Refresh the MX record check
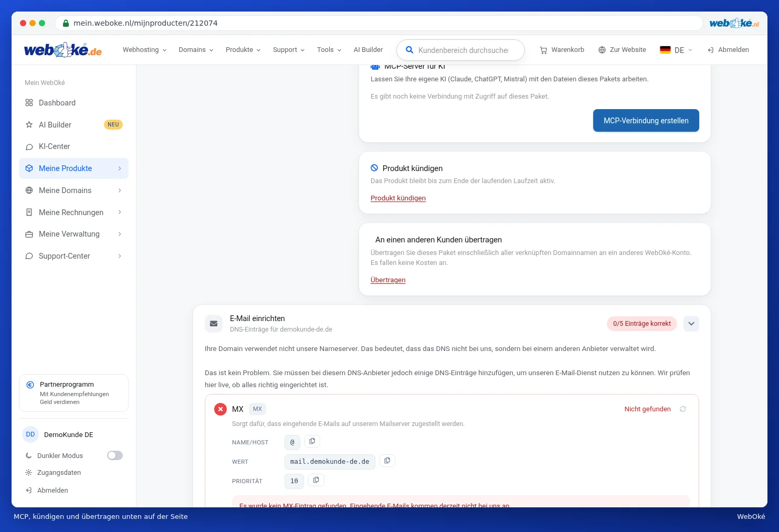This screenshot has height=532, width=779. [683, 409]
